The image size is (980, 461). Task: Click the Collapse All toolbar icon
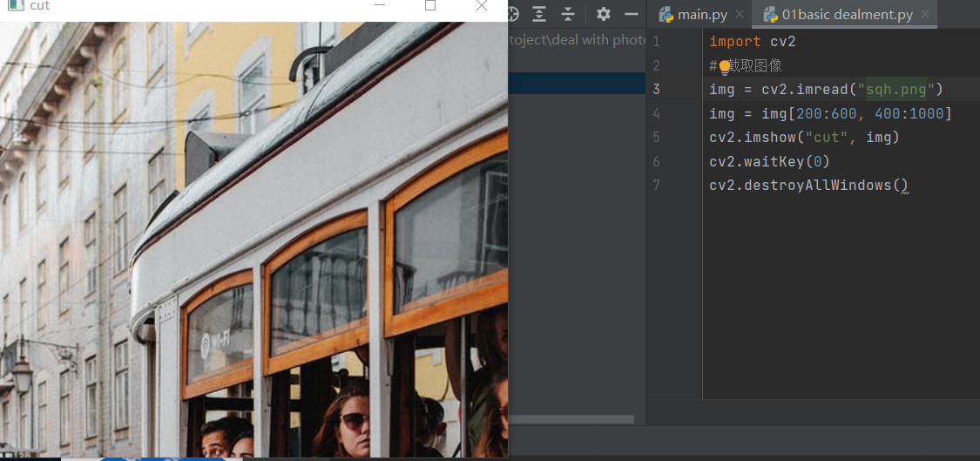coord(567,14)
